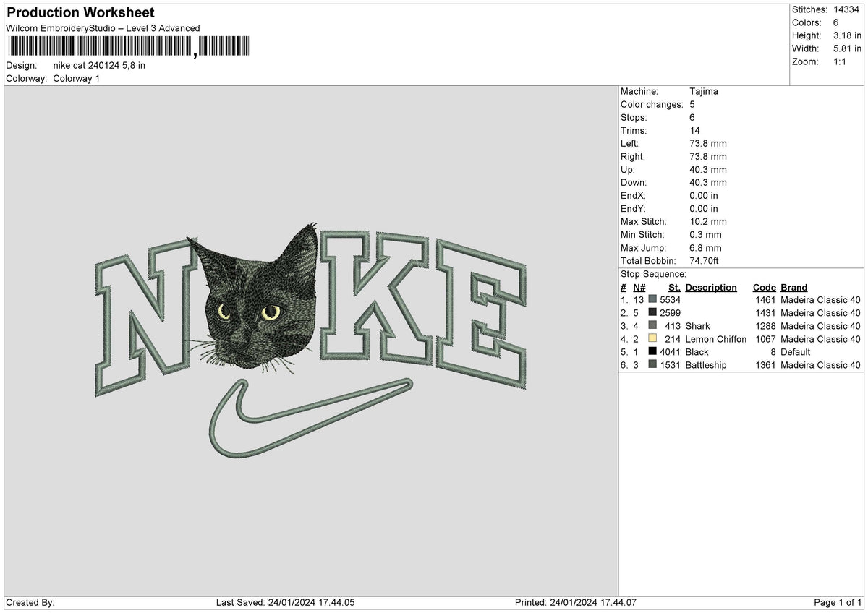Click the Zoom 1:1 value
Viewport: 868px width, 613px height.
pos(841,61)
